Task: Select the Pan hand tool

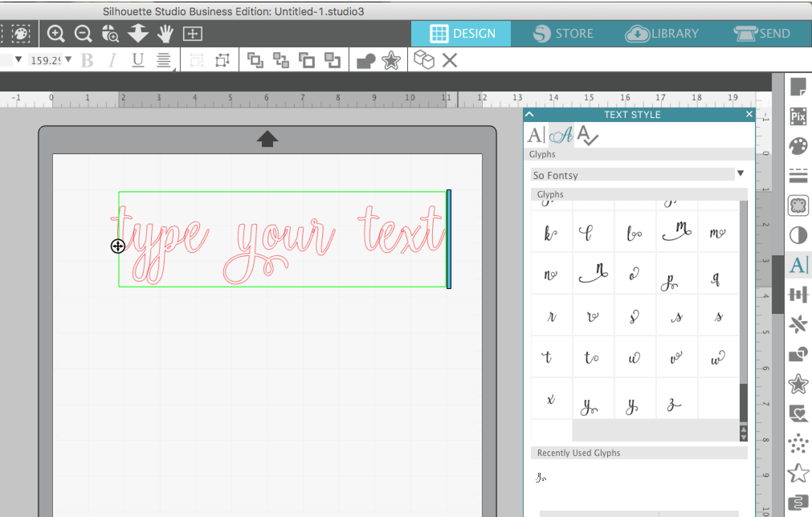Action: click(165, 34)
